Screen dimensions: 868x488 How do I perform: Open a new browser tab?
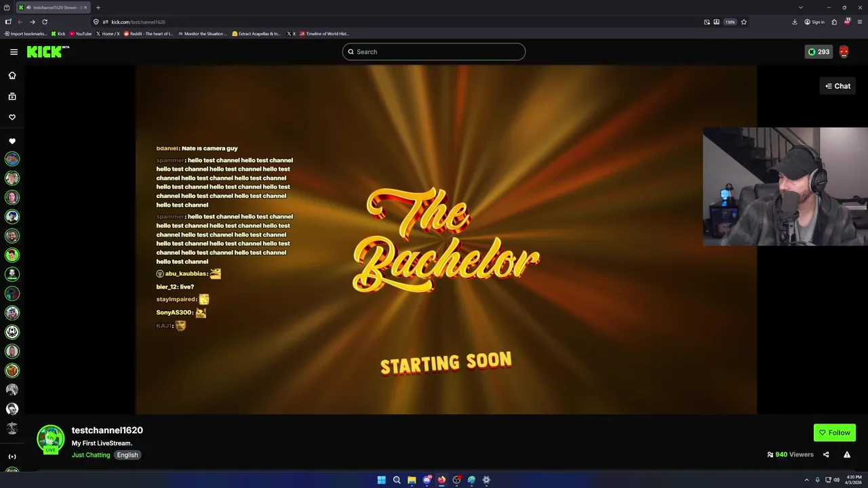coord(98,7)
